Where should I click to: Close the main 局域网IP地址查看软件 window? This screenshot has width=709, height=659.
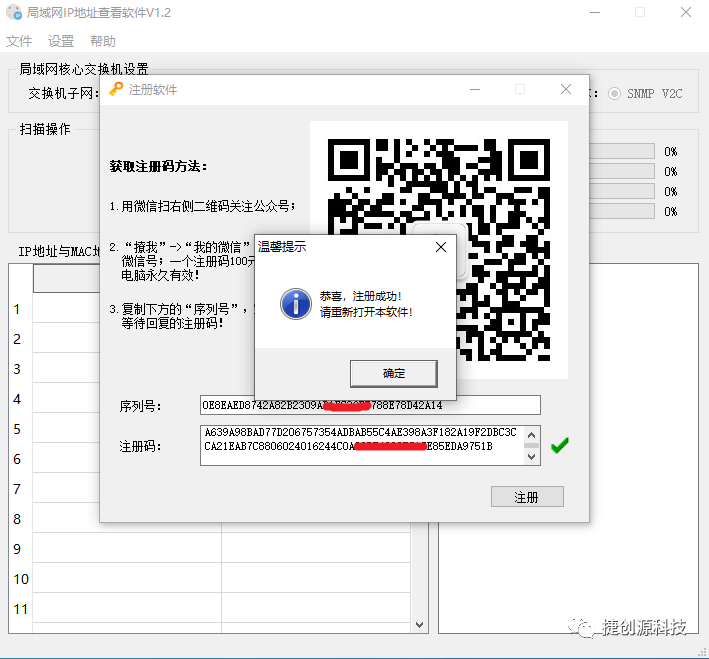click(686, 12)
